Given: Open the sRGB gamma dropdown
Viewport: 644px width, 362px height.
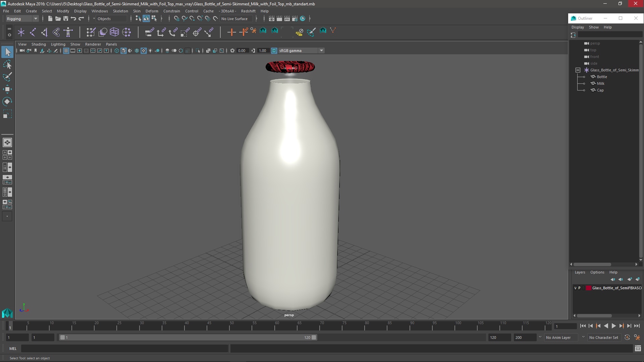Looking at the screenshot, I should (321, 51).
